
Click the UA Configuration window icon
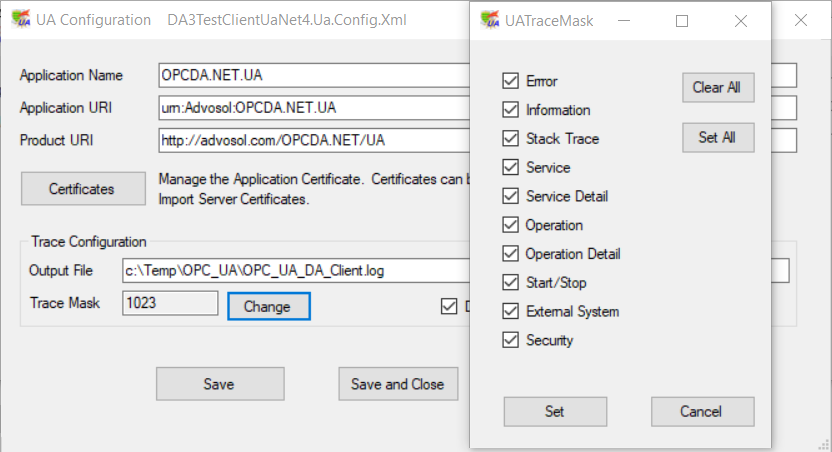point(20,20)
